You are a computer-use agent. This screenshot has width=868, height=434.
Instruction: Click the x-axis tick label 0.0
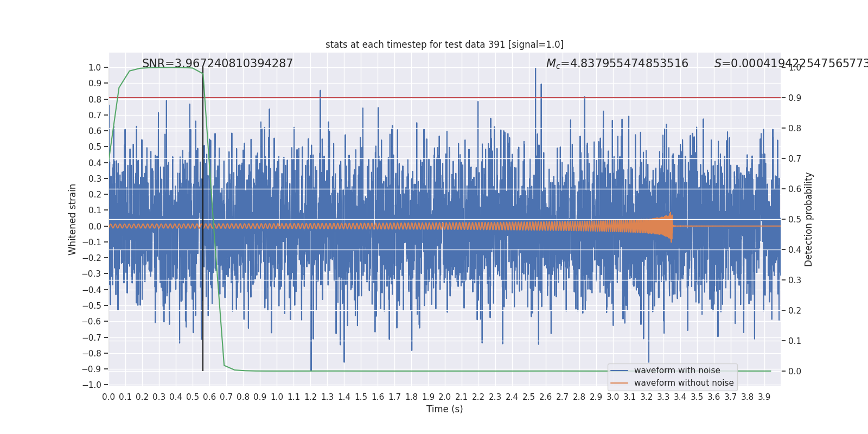[108, 397]
